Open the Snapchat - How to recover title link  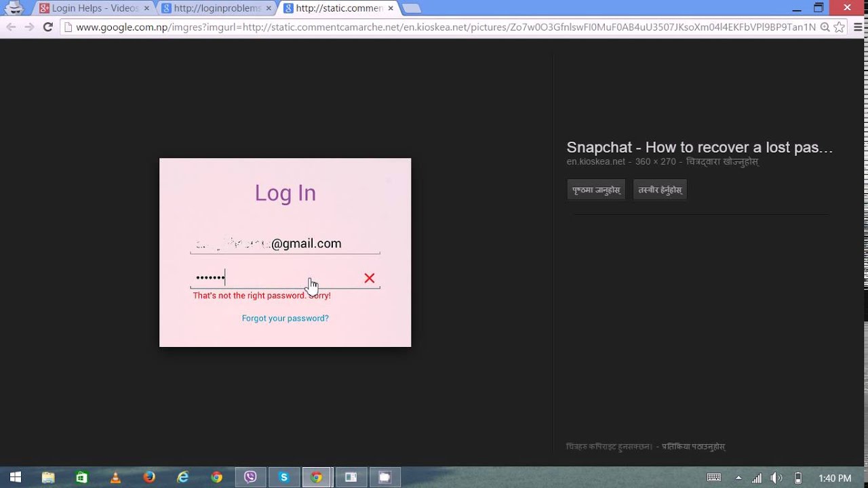(x=699, y=147)
